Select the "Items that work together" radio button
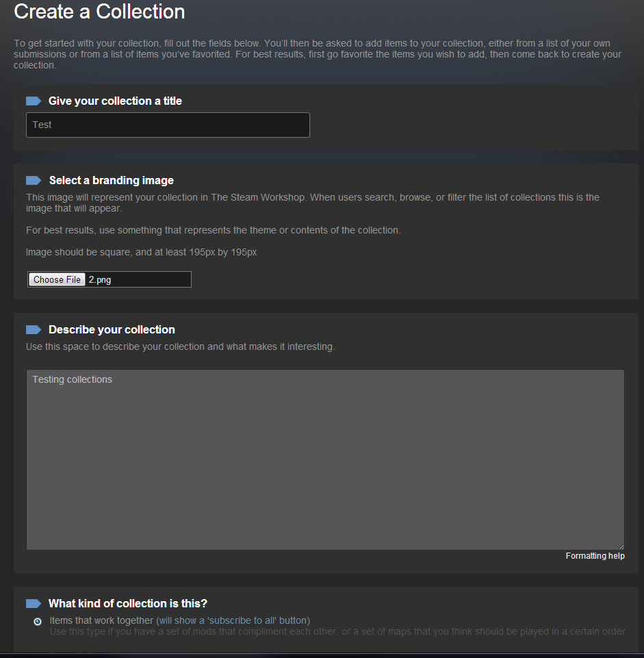The image size is (644, 658). click(x=38, y=622)
